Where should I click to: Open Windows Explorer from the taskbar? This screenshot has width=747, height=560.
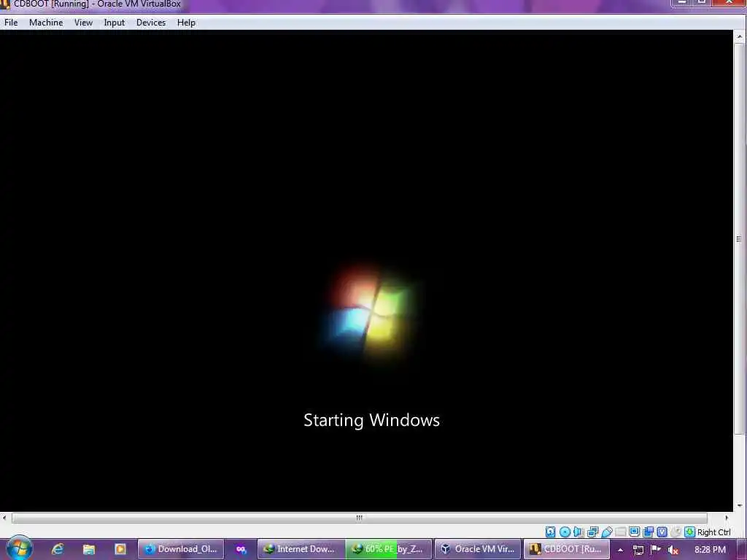click(x=89, y=549)
